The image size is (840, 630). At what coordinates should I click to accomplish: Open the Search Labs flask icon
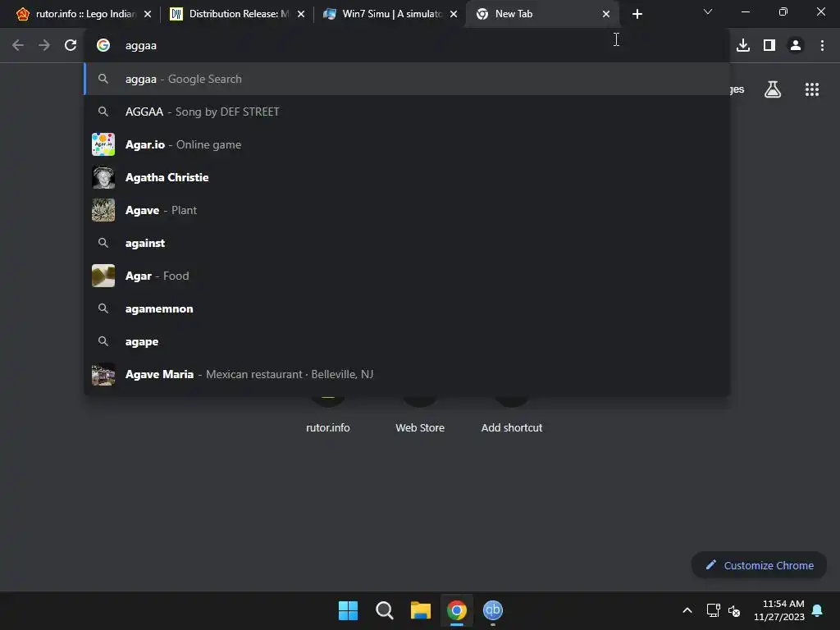point(773,89)
